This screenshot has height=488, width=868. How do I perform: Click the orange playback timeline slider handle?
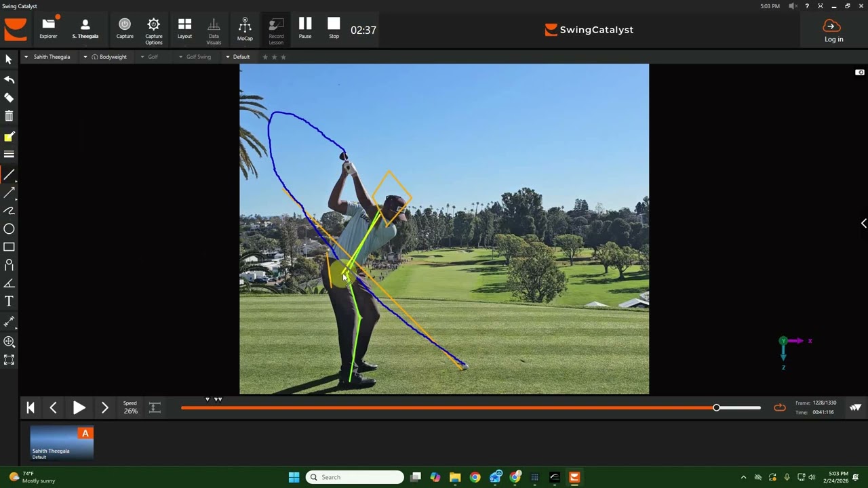tap(717, 407)
